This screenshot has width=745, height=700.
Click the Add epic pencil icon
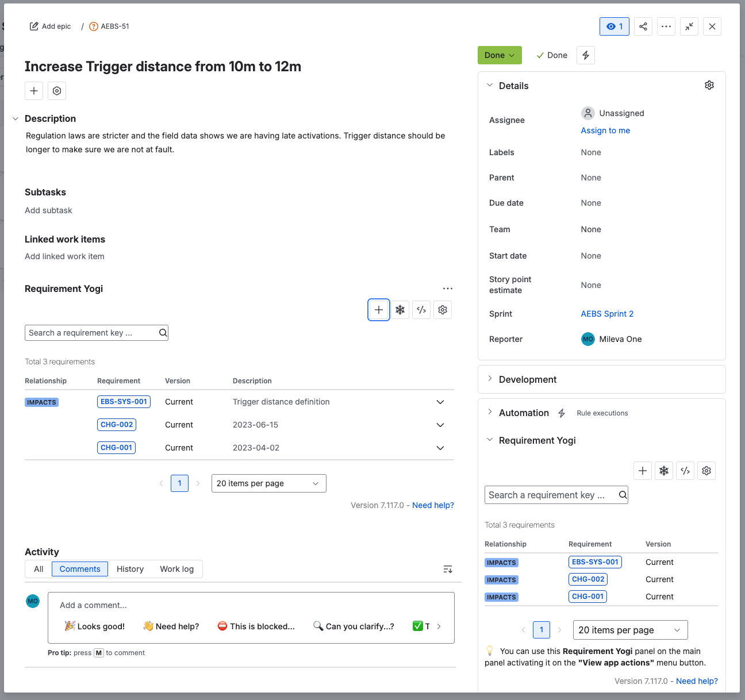(34, 26)
